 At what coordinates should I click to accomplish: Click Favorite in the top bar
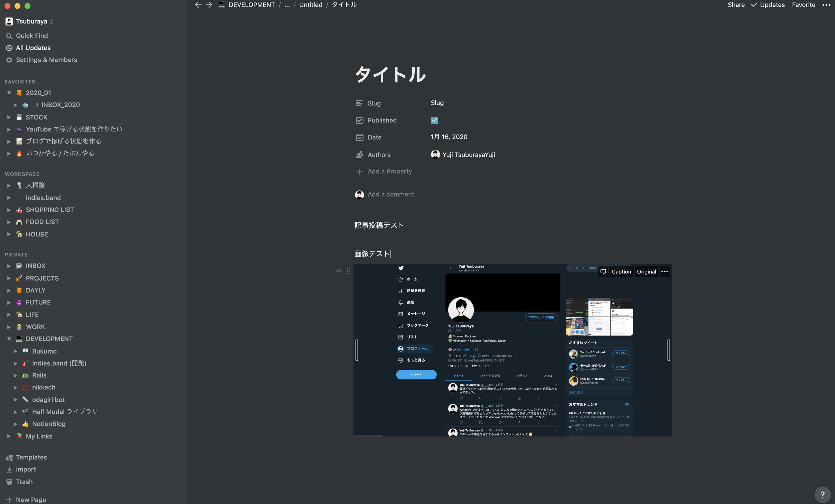[803, 5]
